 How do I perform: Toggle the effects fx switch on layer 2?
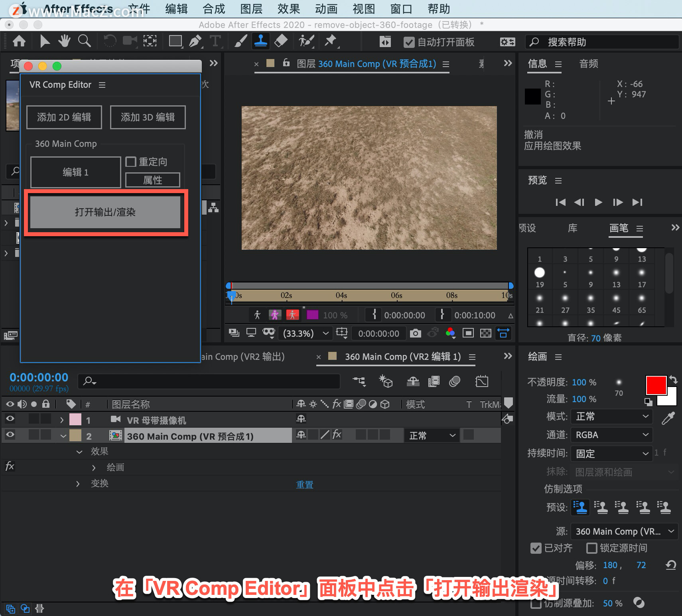click(x=337, y=434)
